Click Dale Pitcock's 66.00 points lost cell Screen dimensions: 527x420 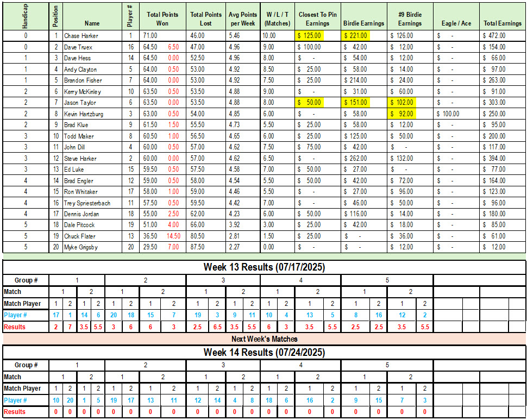pyautogui.click(x=197, y=225)
